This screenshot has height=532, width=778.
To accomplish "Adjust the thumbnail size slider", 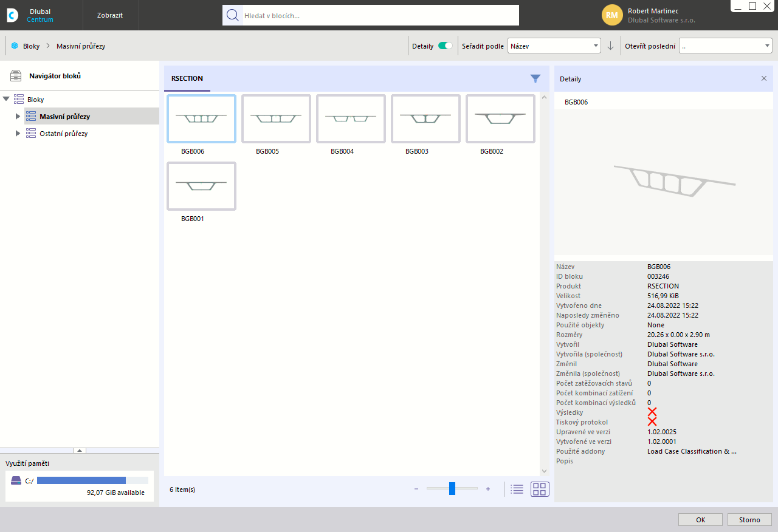I will (452, 489).
